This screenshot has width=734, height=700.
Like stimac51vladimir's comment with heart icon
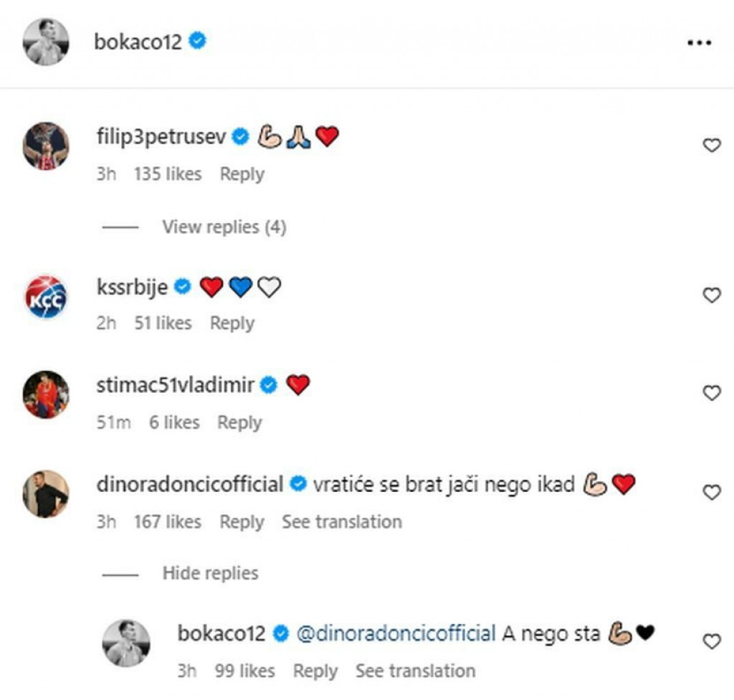pos(711,393)
